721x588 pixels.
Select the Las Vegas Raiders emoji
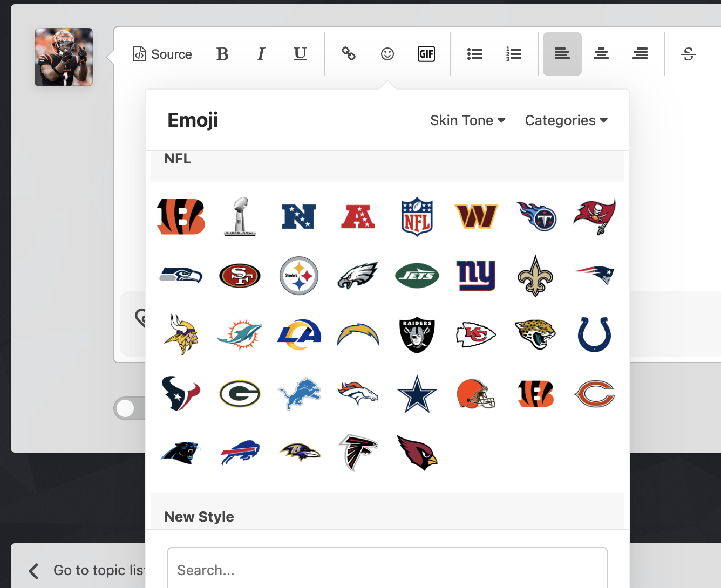[x=417, y=334]
